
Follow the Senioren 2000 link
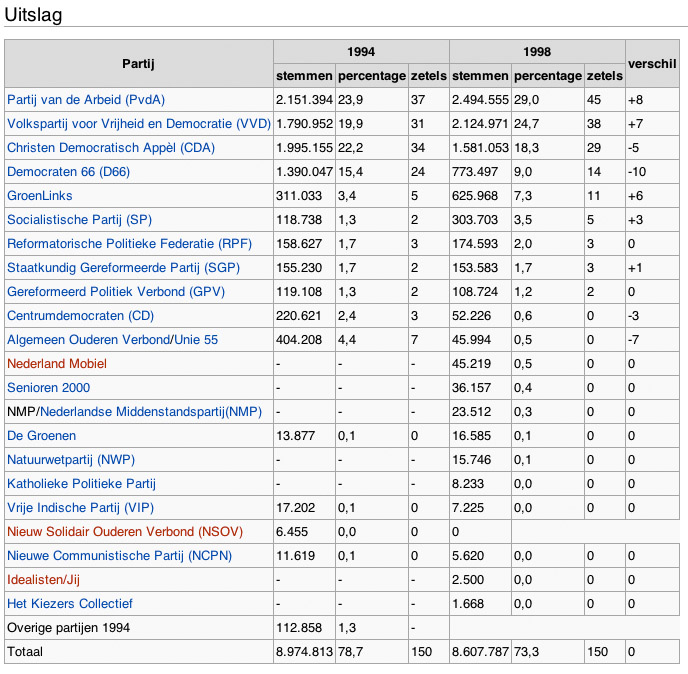click(x=48, y=388)
